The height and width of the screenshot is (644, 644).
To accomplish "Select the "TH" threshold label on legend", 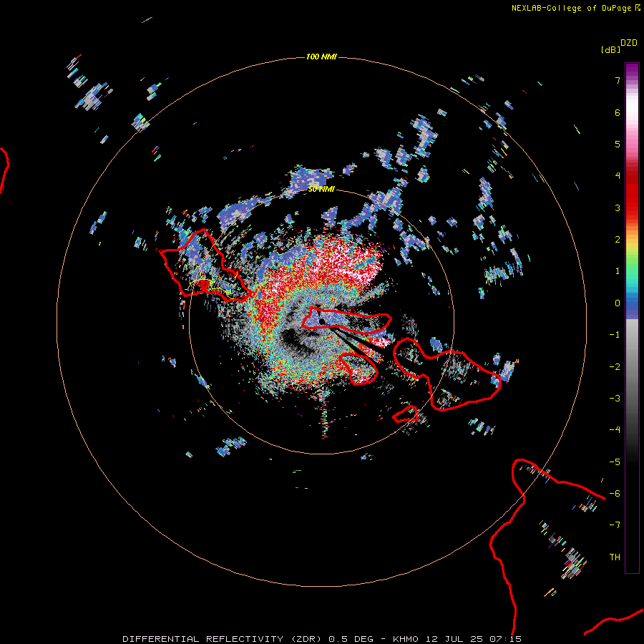I will (x=615, y=557).
